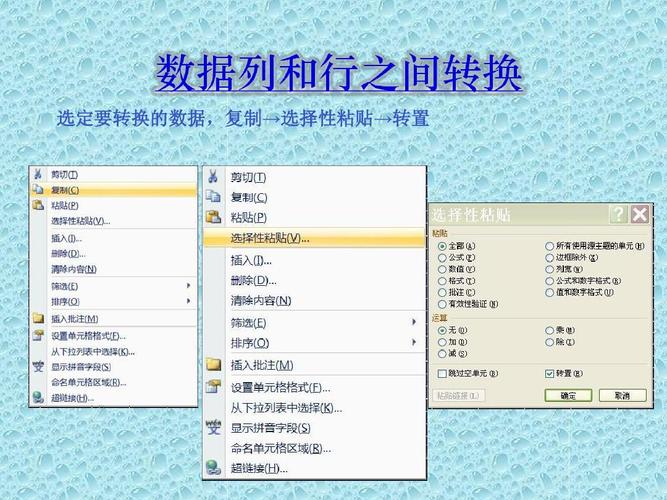Select the 值和数字格式(U) radio button
Screen dimensions: 667x500
click(x=549, y=292)
